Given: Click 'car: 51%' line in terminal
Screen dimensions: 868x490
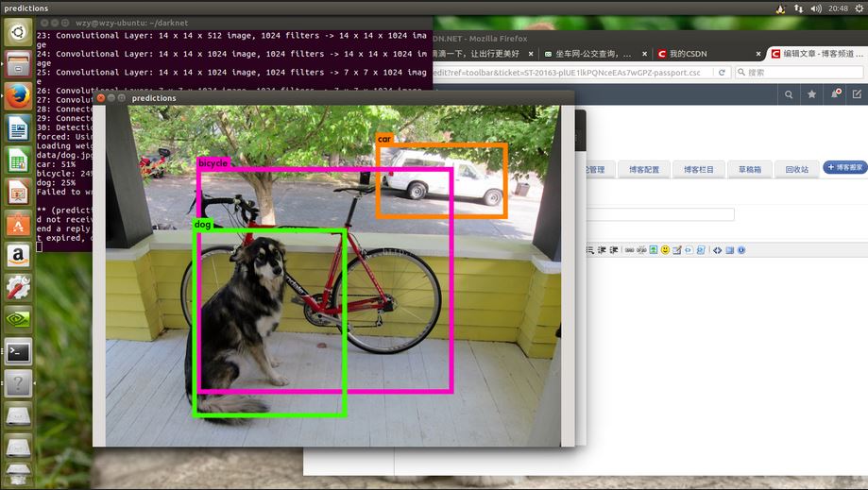Looking at the screenshot, I should pyautogui.click(x=56, y=164).
